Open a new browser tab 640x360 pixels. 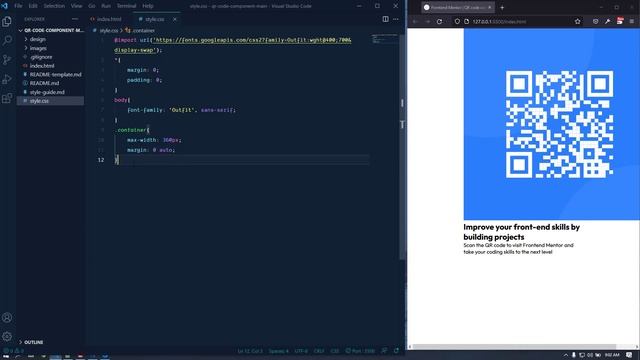point(502,7)
